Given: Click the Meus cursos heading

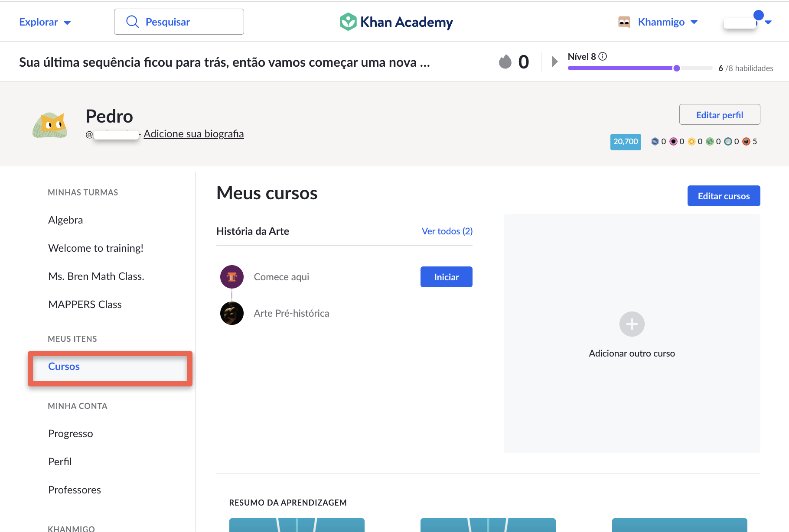Looking at the screenshot, I should 267,193.
